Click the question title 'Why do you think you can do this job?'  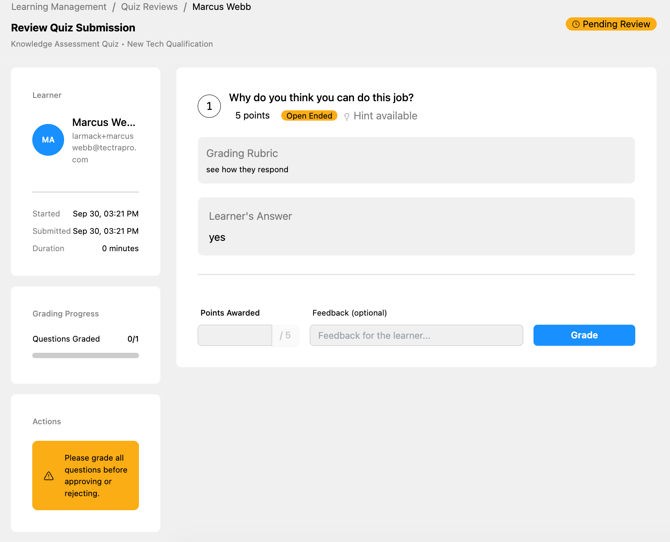click(x=321, y=97)
